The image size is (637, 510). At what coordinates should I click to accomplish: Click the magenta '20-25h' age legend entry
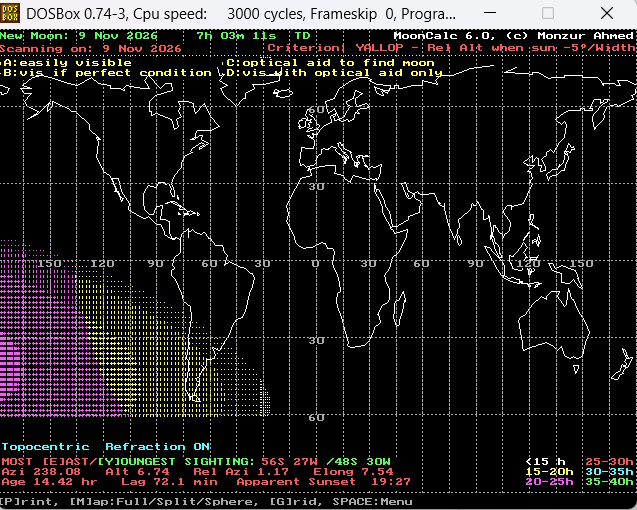(x=549, y=482)
